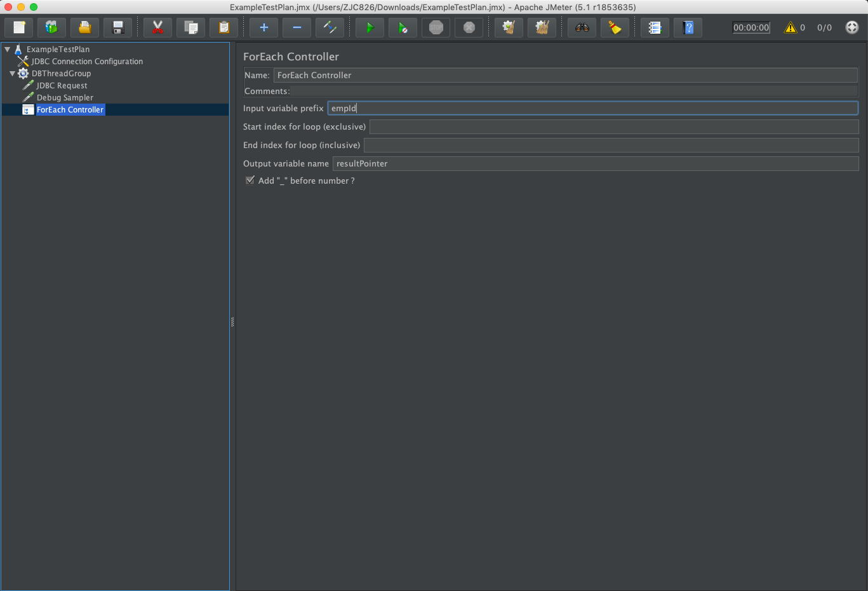Minimize the JMeter window with yellow button

tap(21, 7)
